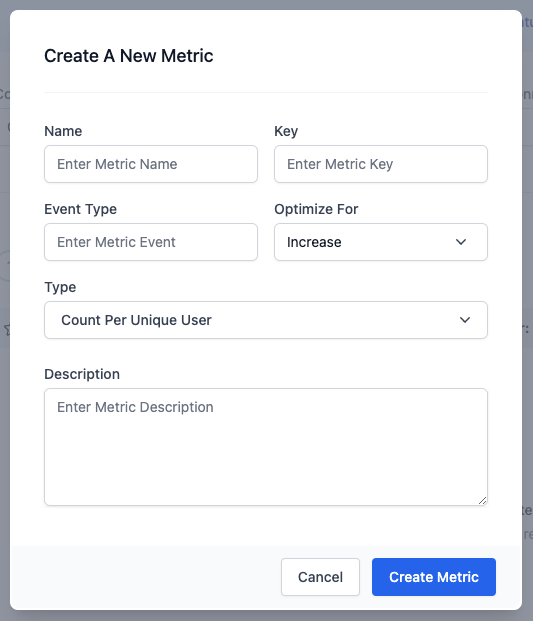The image size is (533, 621).
Task: Click the Description textarea resize handle
Action: 482,501
